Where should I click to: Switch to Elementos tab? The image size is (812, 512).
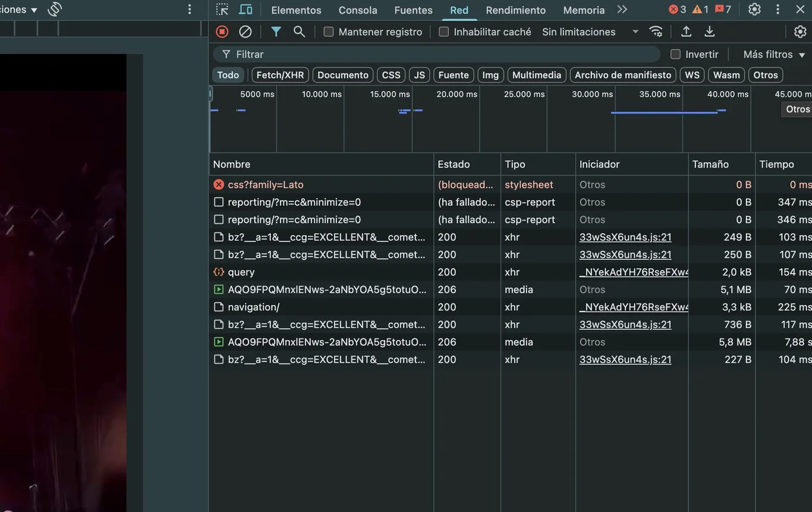[296, 10]
